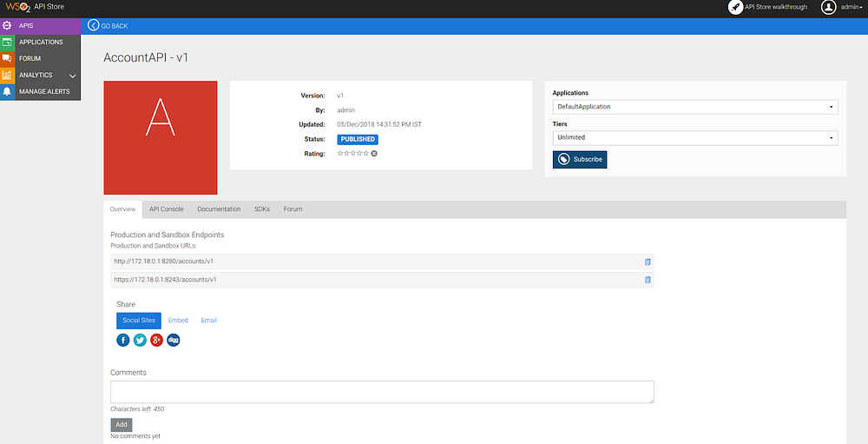Viewport: 868px width, 444px height.
Task: Share on Digg
Action: pos(174,340)
